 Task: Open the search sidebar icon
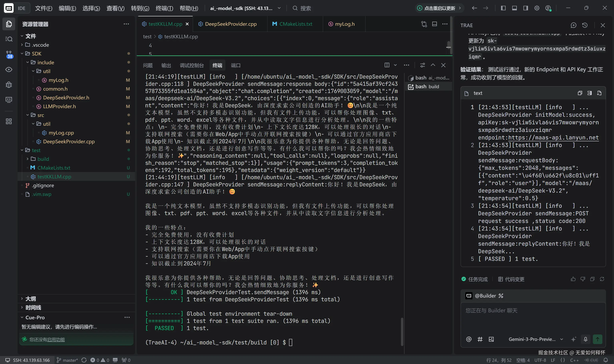[x=9, y=39]
